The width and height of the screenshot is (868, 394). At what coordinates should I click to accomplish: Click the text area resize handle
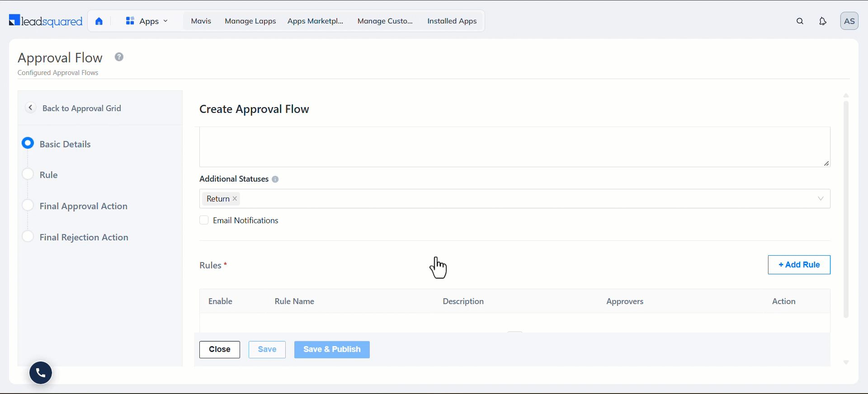(826, 164)
